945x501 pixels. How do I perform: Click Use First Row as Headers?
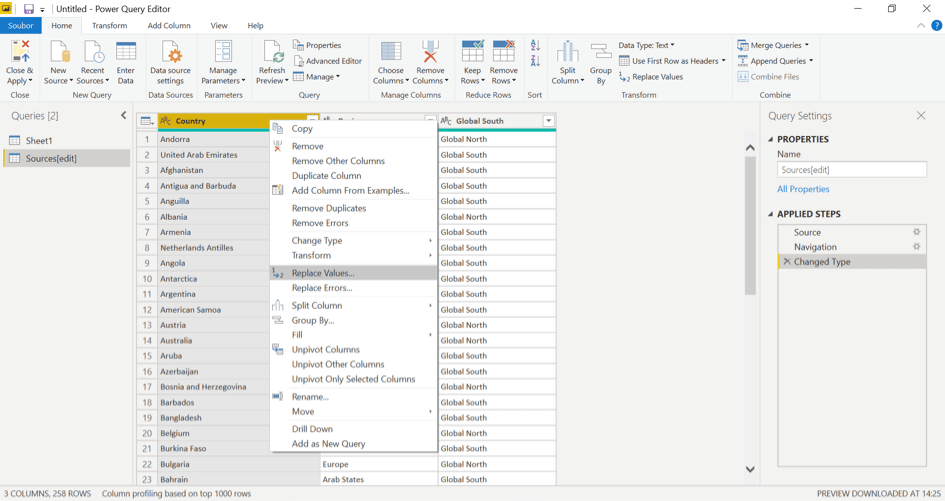[672, 61]
